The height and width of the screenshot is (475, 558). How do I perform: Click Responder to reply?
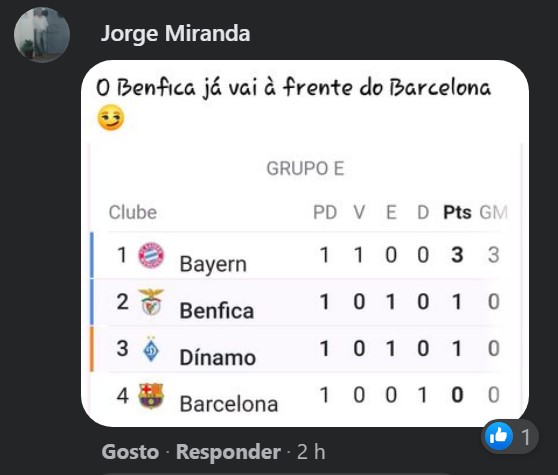coord(228,452)
